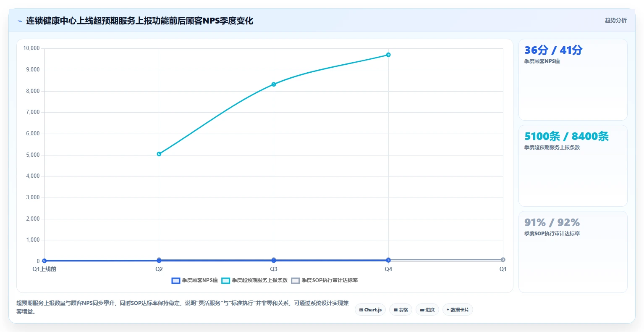Viewport: 644px width, 332px height.
Task: Click the Q4 x-axis label
Action: tap(388, 269)
